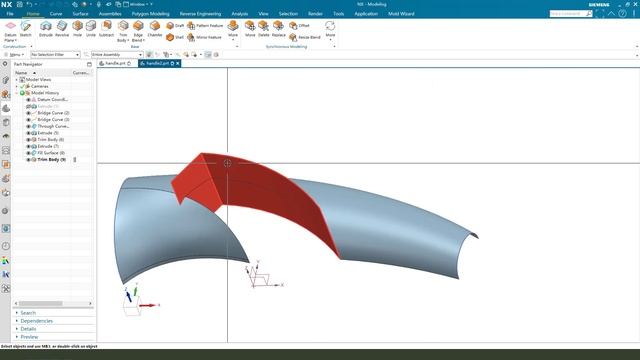Click the Unite boolean tool
640x360 pixels.
(x=91, y=29)
